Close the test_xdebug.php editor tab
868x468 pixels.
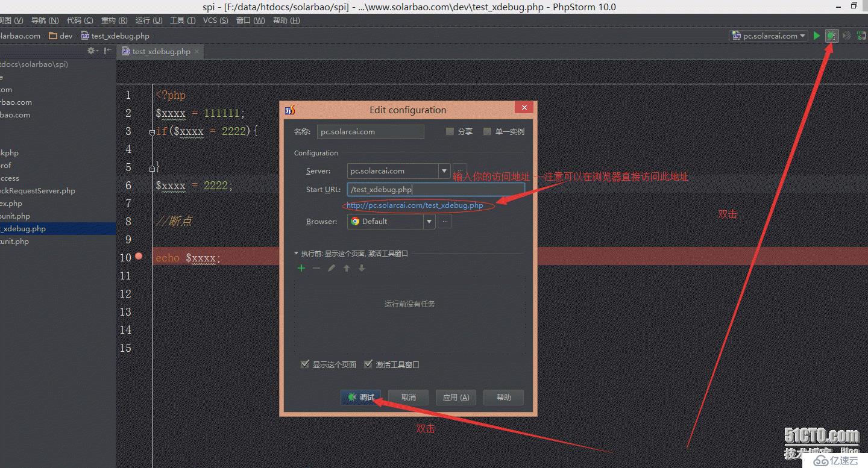pyautogui.click(x=197, y=52)
